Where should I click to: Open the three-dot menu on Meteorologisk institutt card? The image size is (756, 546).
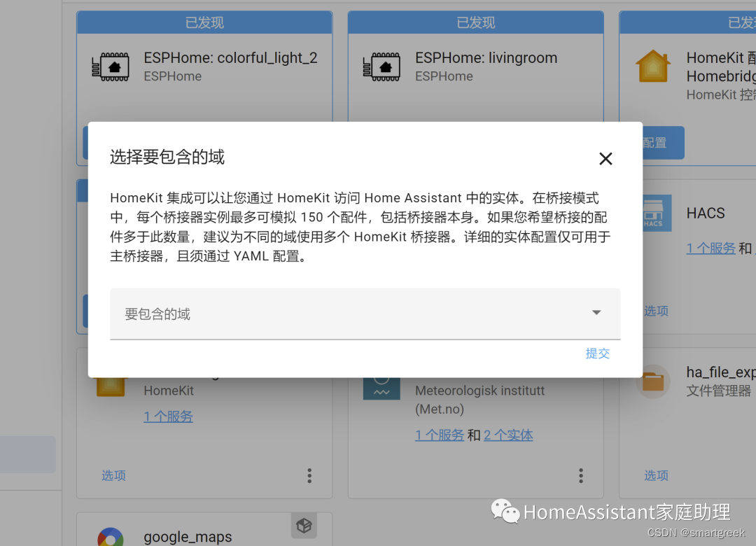[581, 475]
